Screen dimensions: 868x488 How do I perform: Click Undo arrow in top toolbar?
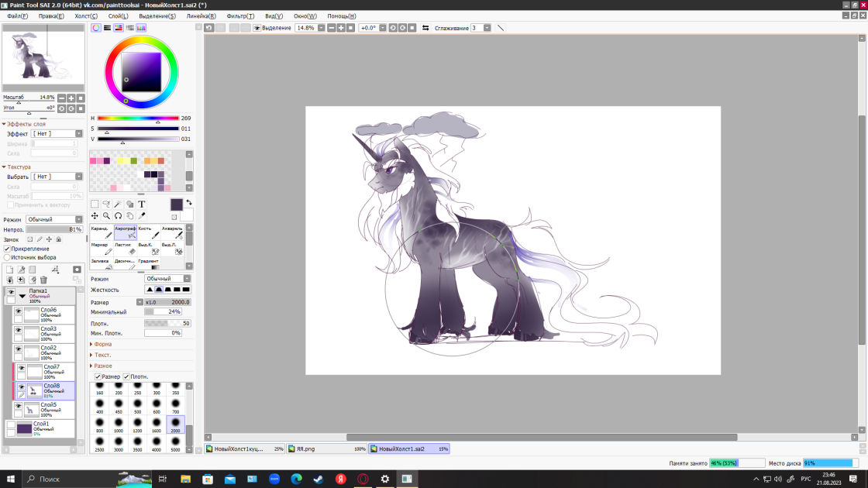click(208, 28)
